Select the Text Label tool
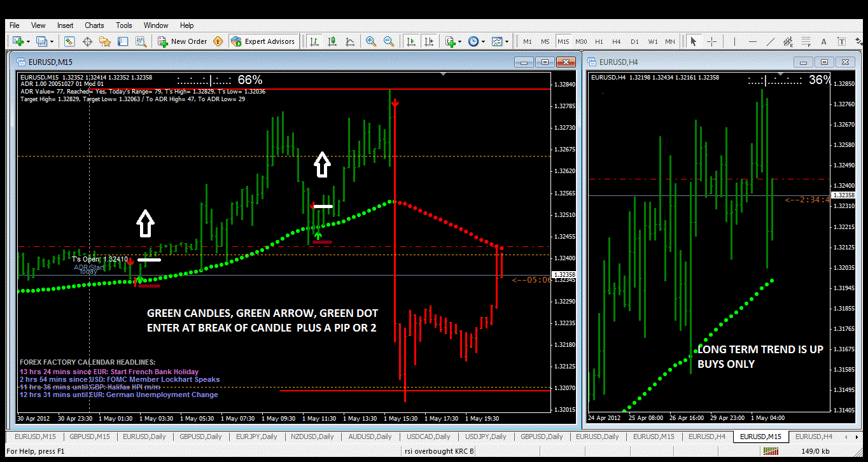868x462 pixels. coord(841,41)
